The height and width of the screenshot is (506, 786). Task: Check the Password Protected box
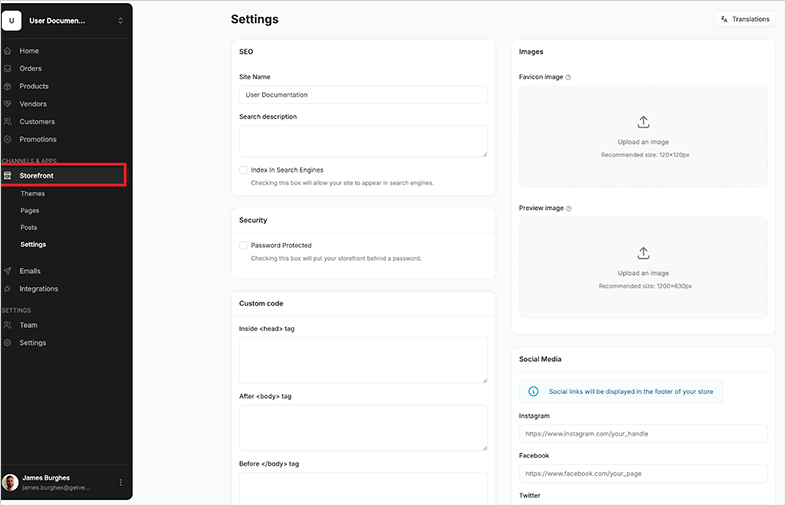(x=243, y=245)
